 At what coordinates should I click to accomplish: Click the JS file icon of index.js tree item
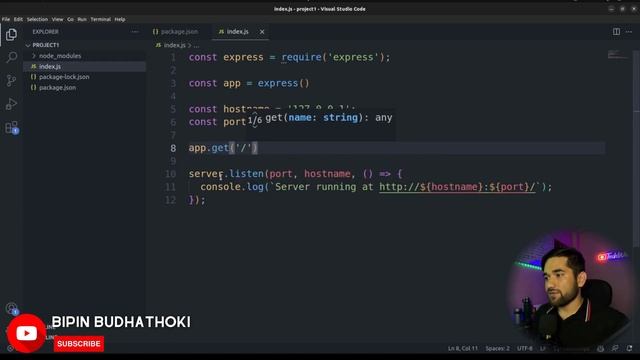point(33,67)
